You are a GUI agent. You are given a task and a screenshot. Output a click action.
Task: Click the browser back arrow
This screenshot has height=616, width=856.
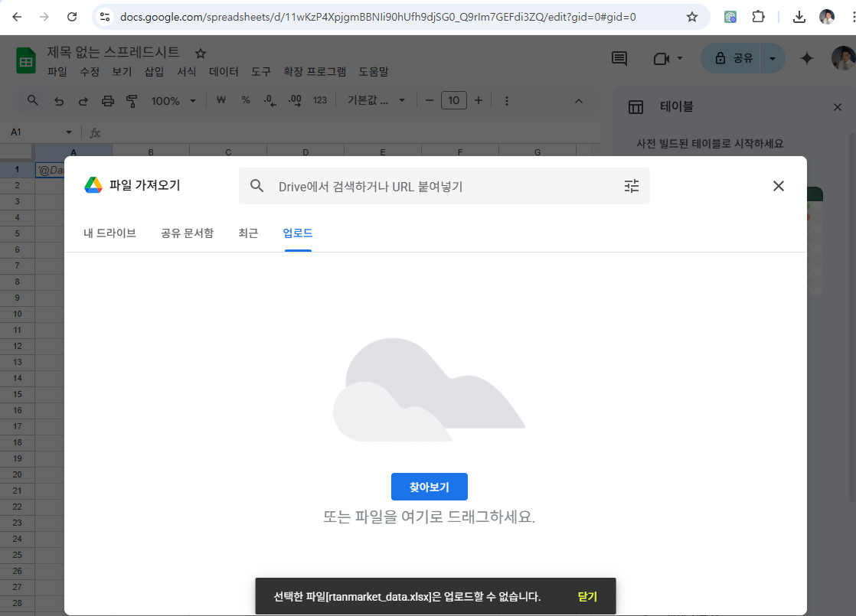point(17,17)
